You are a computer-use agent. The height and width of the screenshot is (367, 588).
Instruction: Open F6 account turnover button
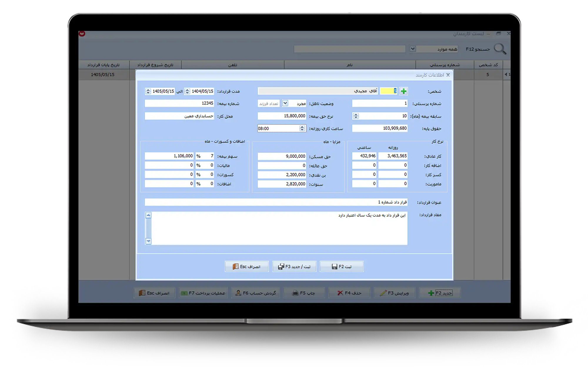point(255,293)
